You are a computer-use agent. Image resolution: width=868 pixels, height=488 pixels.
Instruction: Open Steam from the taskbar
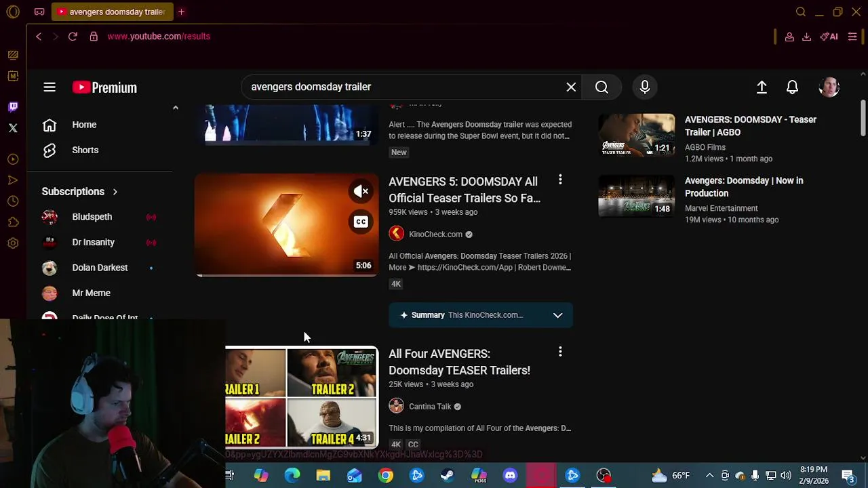coord(448,475)
